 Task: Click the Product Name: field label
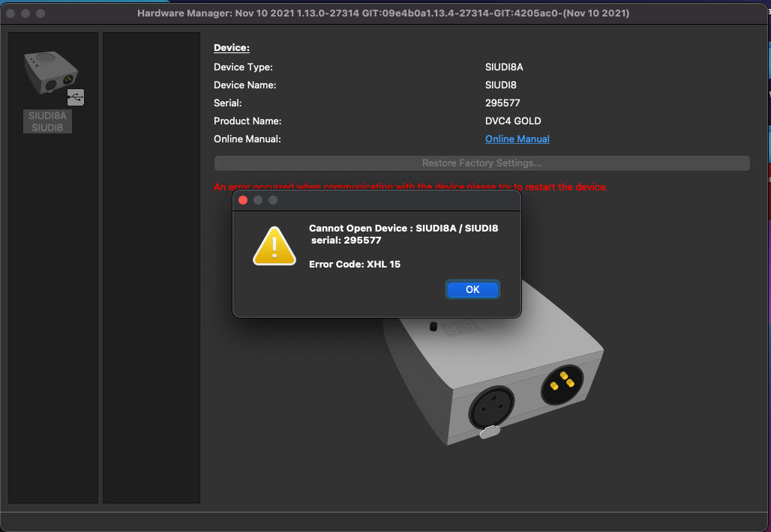coord(247,121)
